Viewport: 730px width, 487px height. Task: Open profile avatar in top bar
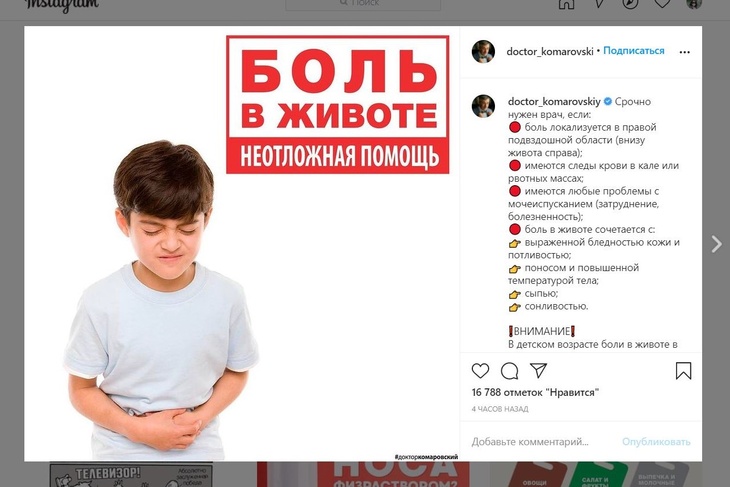click(x=694, y=4)
